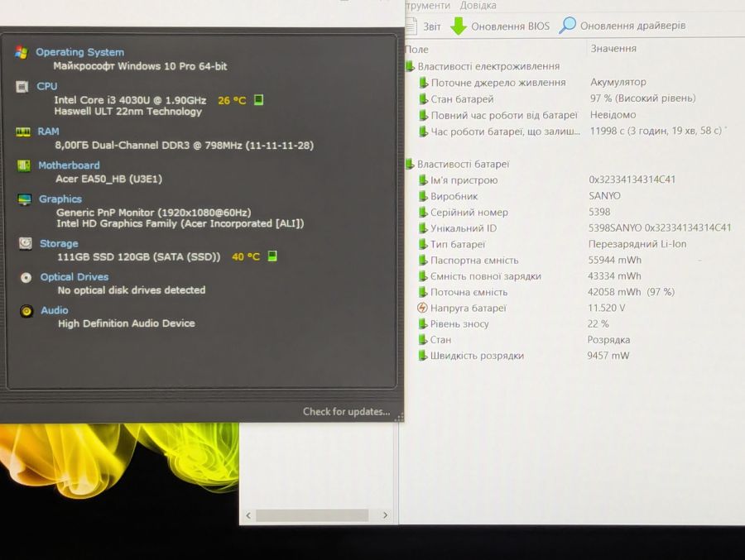The height and width of the screenshot is (560, 745).
Task: Click the battery icon beside Рівень зносу
Action: click(422, 324)
